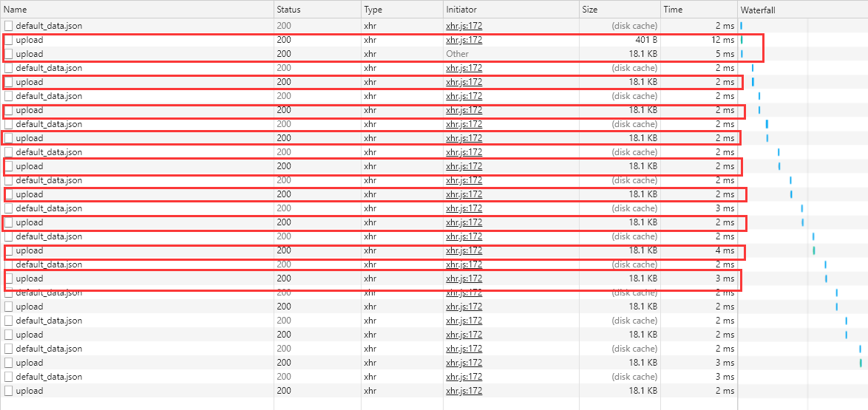Click the Other initiator cell
This screenshot has height=410, width=868.
pyautogui.click(x=457, y=54)
